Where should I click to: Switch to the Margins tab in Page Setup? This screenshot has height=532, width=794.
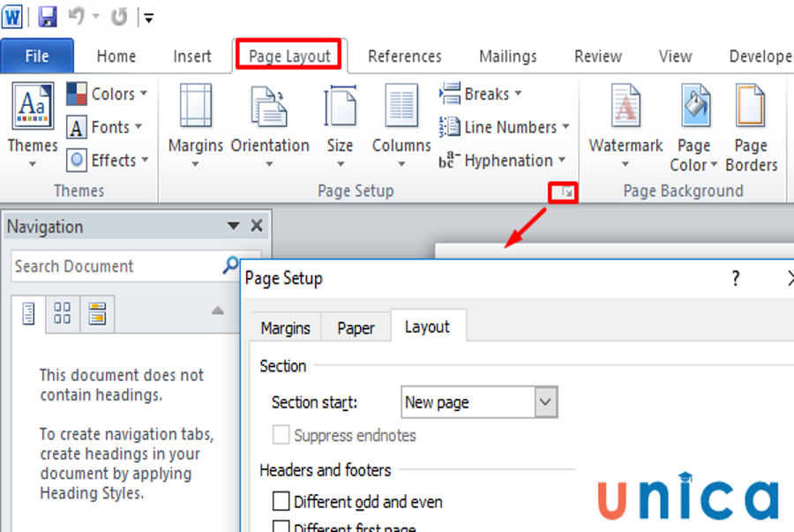pos(286,328)
